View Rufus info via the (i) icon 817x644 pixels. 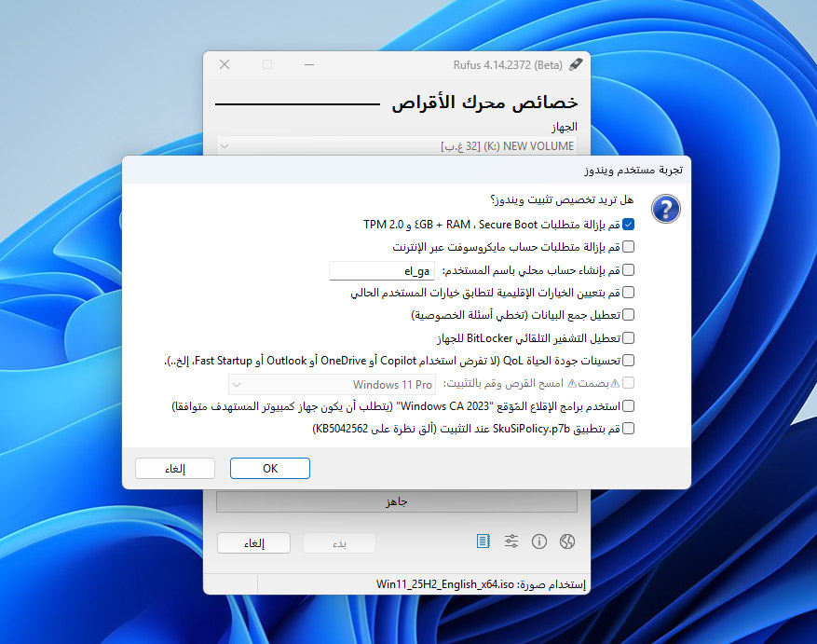coord(539,541)
